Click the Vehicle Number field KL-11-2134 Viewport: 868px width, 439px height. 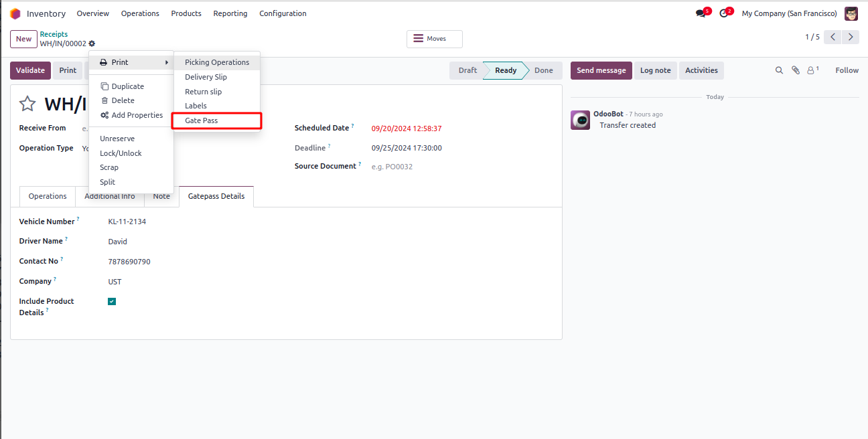coord(127,222)
